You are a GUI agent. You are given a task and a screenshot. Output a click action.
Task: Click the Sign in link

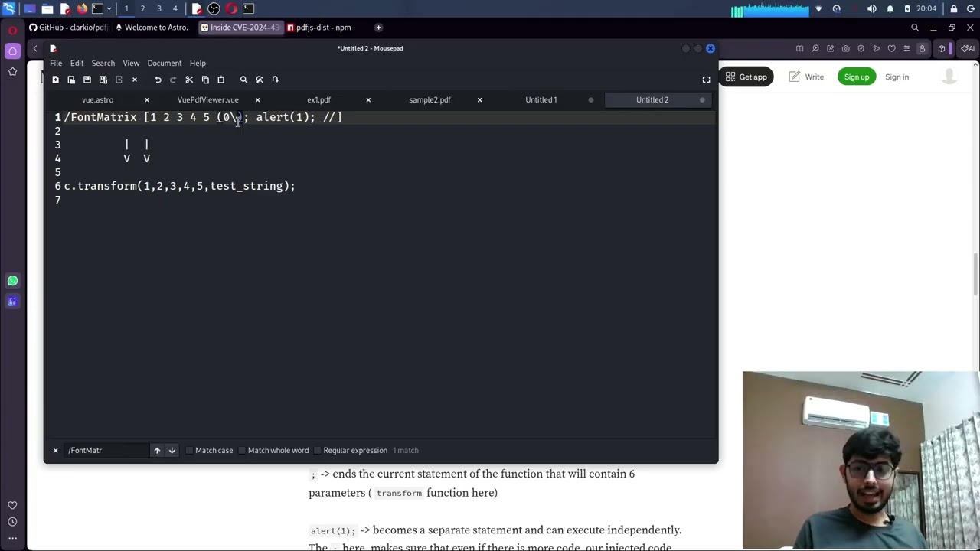pyautogui.click(x=897, y=77)
